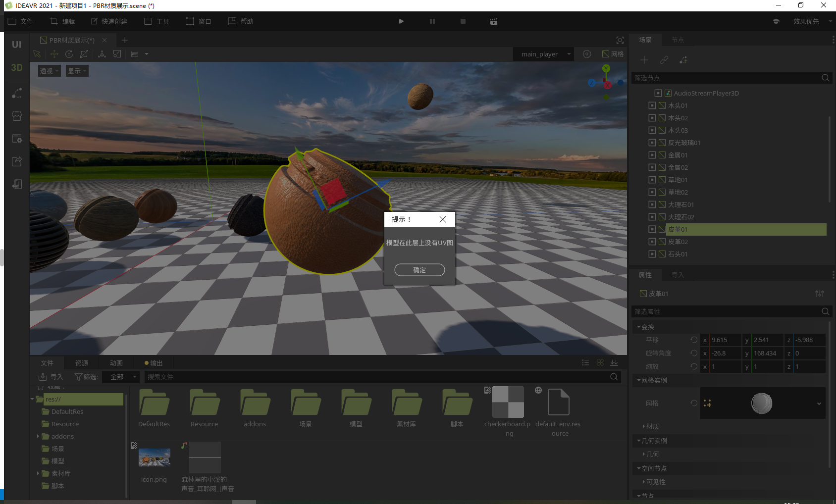Toggle visibility box of 石头01
The image size is (836, 504).
click(x=652, y=254)
